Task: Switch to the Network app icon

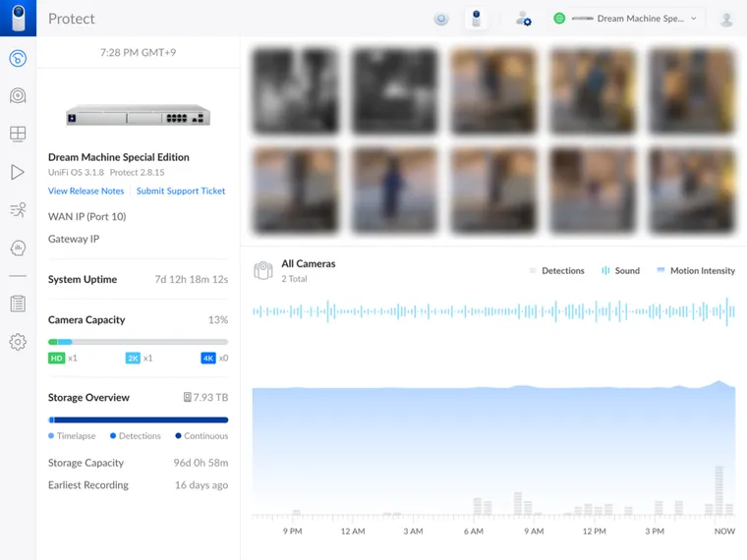Action: [441, 19]
